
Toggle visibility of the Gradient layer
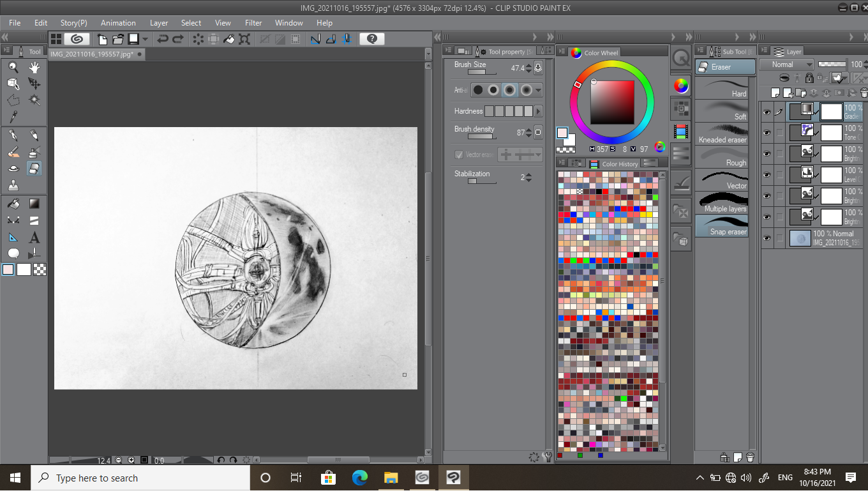click(x=767, y=112)
